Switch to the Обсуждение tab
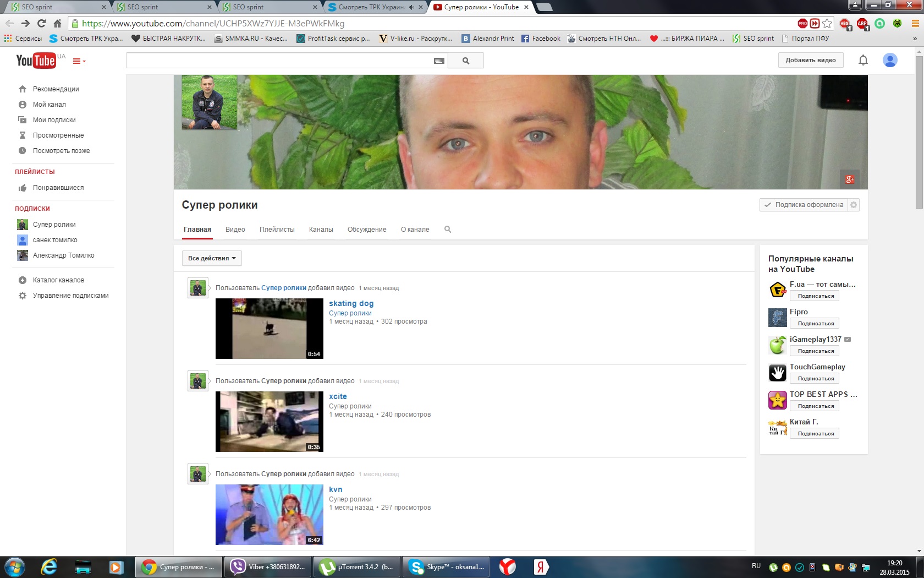This screenshot has width=924, height=578. (367, 230)
